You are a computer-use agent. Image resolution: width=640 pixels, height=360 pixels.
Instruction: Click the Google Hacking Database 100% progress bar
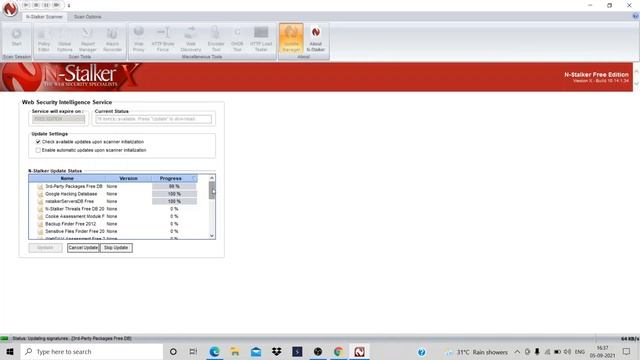tap(174, 194)
